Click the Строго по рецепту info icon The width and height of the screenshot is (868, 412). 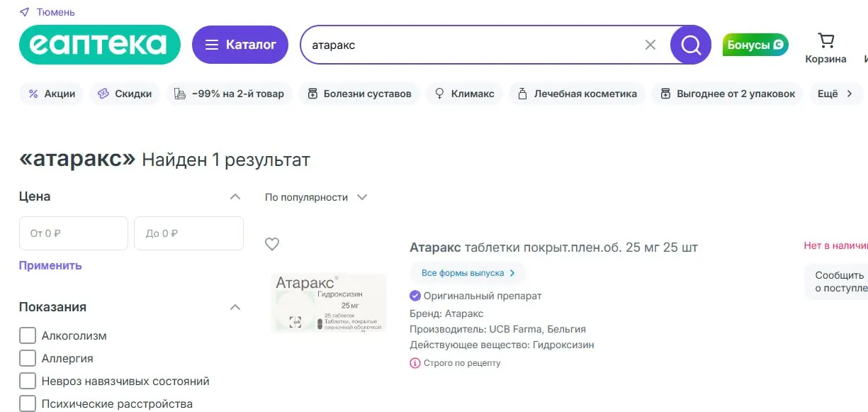[x=415, y=363]
